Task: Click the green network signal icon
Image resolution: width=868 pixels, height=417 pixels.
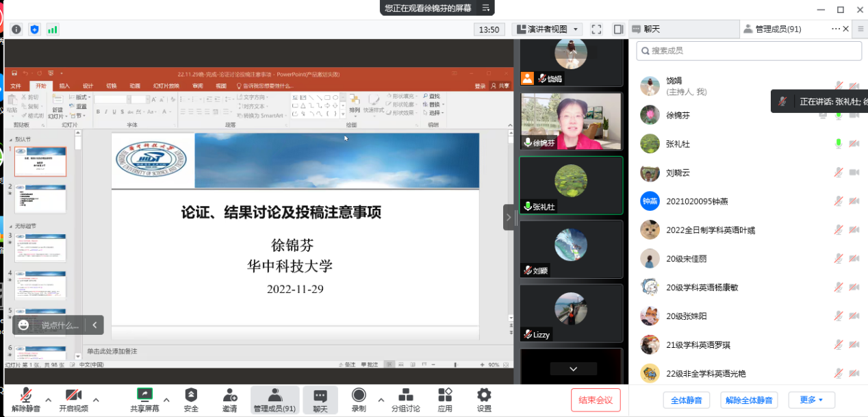Action: coord(53,29)
